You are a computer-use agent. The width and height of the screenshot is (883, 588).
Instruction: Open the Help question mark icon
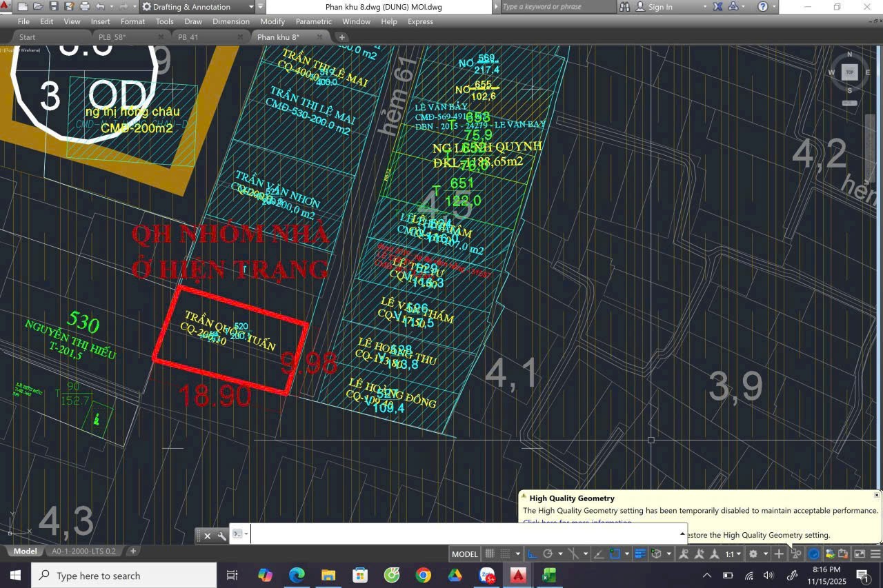(x=762, y=7)
